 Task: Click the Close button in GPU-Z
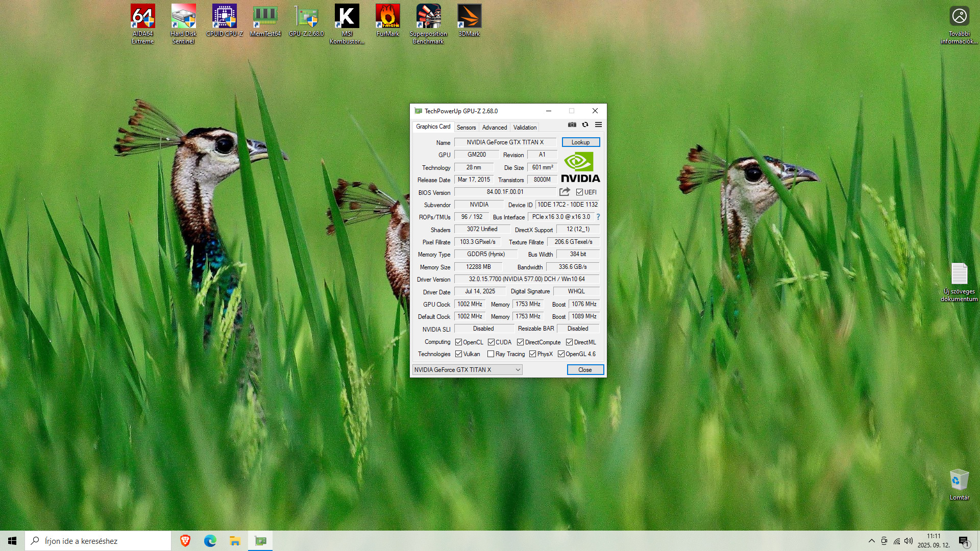pyautogui.click(x=585, y=370)
